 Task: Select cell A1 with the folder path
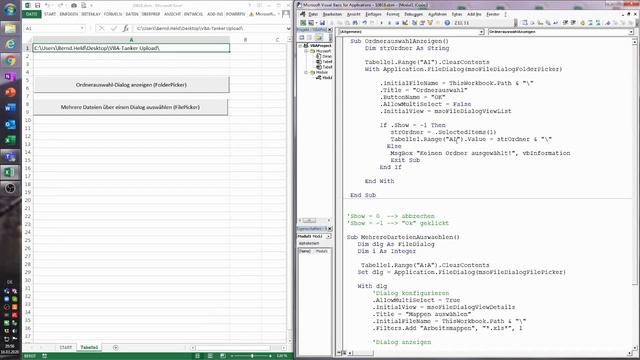click(131, 48)
